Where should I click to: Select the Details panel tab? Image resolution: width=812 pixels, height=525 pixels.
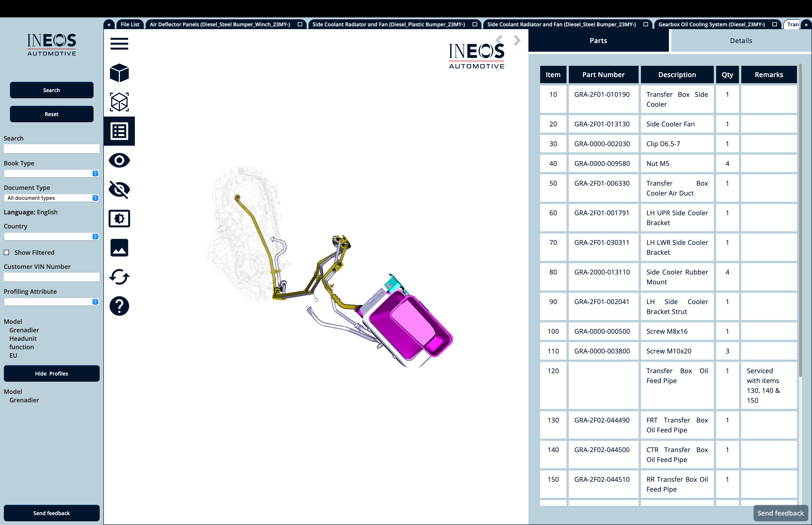[741, 41]
